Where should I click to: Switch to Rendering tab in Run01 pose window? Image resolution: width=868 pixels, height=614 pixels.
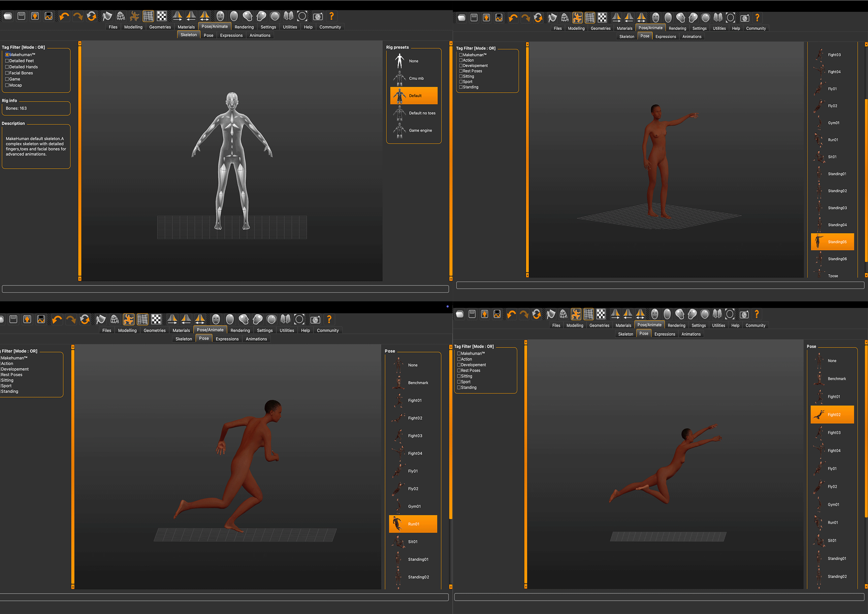(240, 331)
